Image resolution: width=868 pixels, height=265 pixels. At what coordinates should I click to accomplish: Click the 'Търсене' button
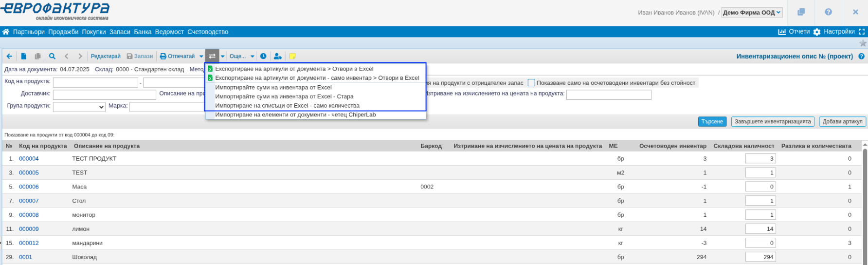click(x=712, y=122)
